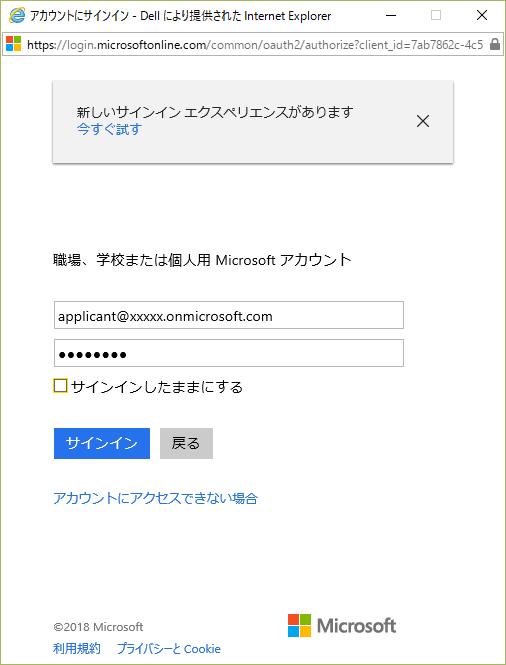506x665 pixels.
Task: Click the Internet Explorer icon in title bar
Action: coord(17,16)
